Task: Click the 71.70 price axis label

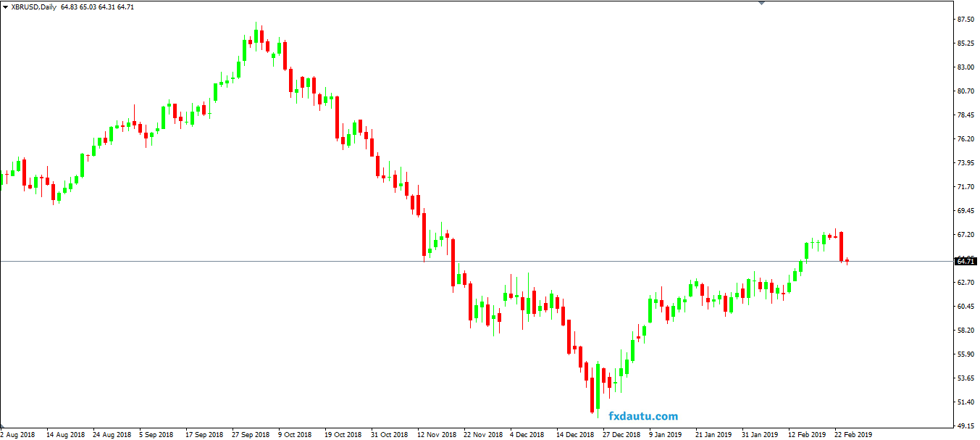Action: pos(965,187)
